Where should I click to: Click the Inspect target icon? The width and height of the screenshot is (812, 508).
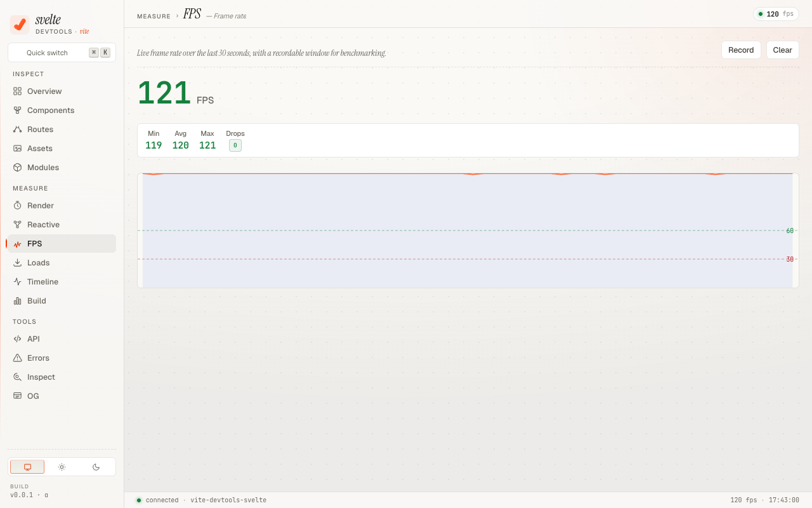point(18,377)
